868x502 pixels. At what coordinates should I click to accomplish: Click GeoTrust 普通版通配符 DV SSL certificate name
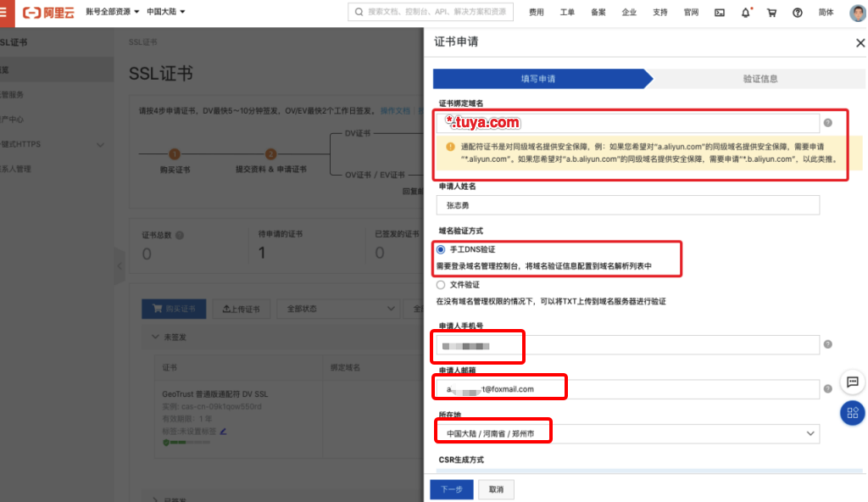[x=214, y=394]
